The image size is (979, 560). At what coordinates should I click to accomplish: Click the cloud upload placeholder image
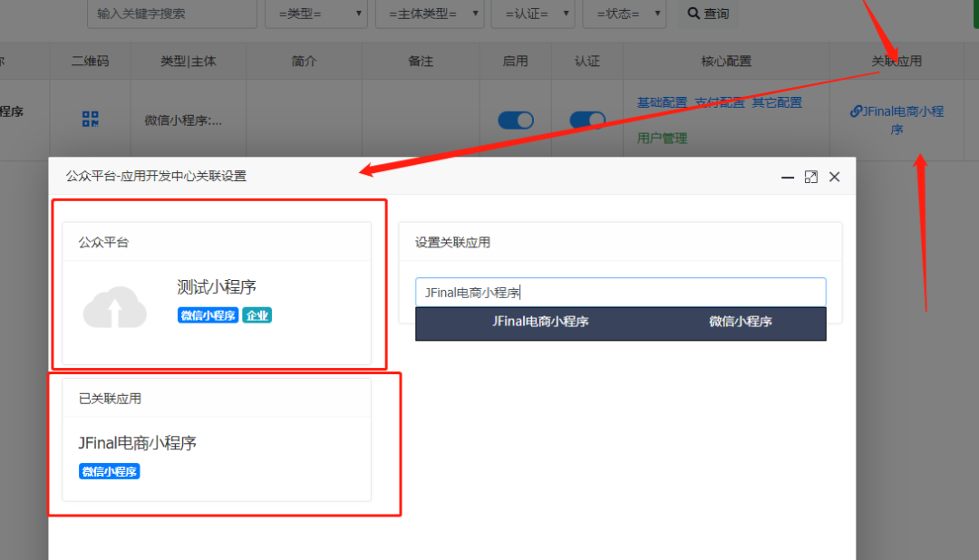tap(115, 307)
